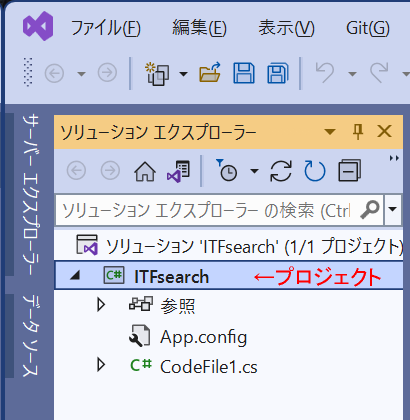The image size is (410, 420).
Task: Open file using folder icon in toolbar
Action: tap(210, 72)
